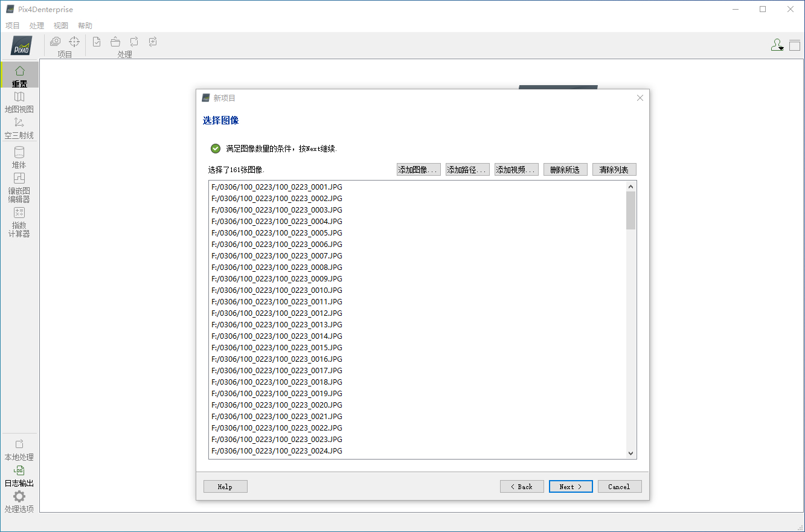Screen dimensions: 805x532
Task: Go back with the < Back button
Action: point(522,487)
